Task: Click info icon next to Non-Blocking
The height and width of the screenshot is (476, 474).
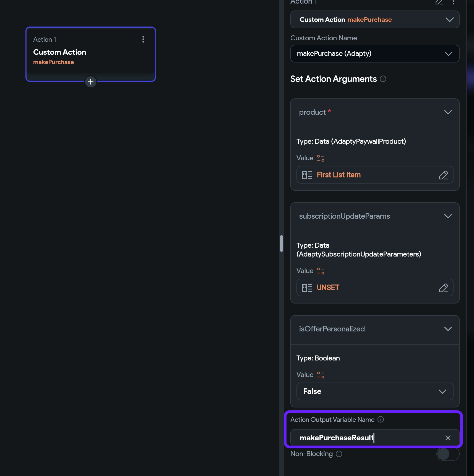Action: (x=339, y=454)
